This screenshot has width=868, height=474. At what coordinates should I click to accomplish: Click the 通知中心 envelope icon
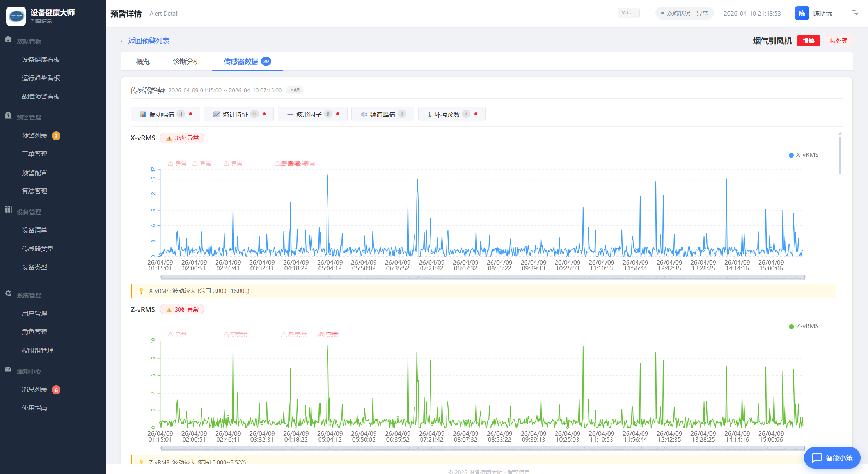coord(8,370)
